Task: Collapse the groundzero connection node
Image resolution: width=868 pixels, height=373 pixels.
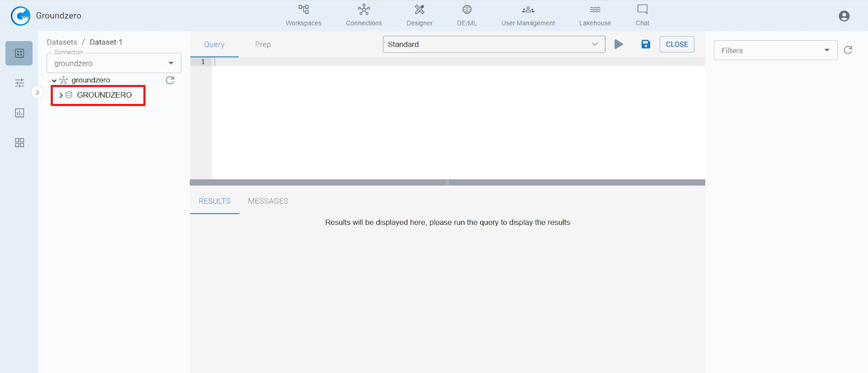Action: 54,81
